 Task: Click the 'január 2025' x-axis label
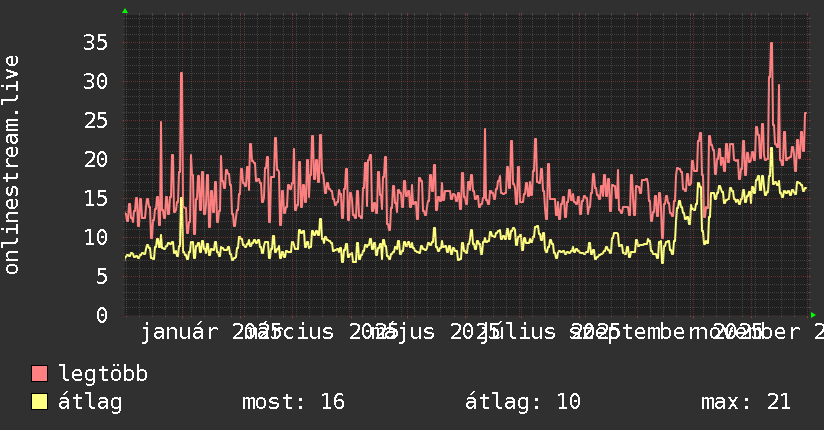coord(210,332)
